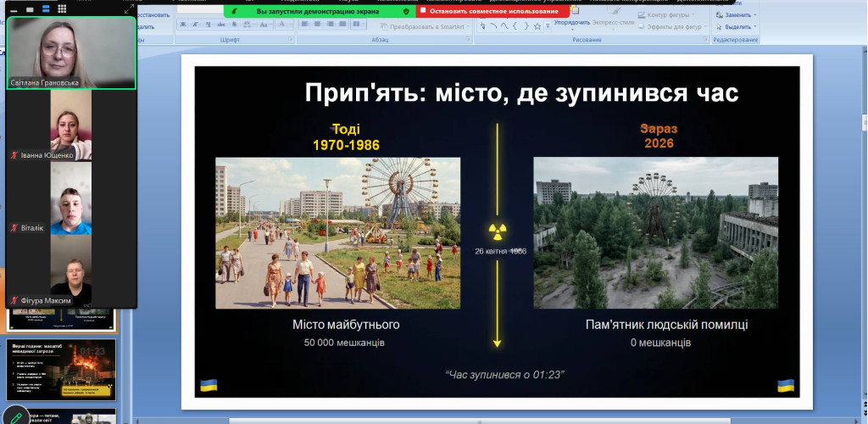The width and height of the screenshot is (868, 424).
Task: Open the Контур фигуры shape outline menu
Action: click(x=670, y=15)
